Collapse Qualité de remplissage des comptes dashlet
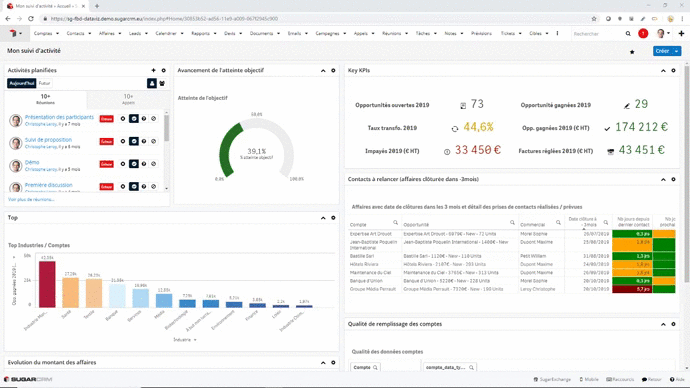The image size is (690, 388). [x=663, y=324]
